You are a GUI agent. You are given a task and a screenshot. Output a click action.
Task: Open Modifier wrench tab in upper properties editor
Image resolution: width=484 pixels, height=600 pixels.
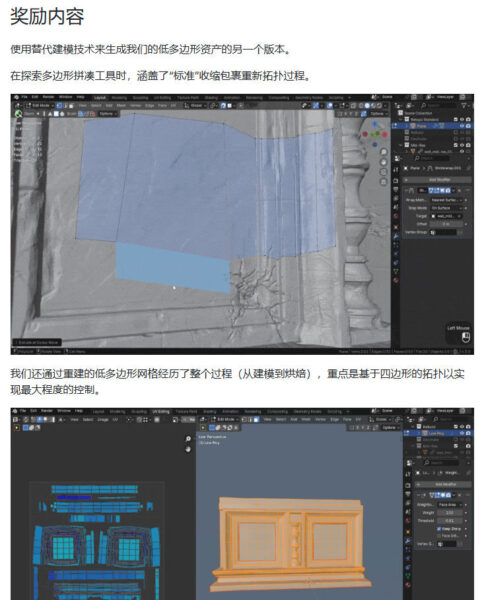[396, 235]
